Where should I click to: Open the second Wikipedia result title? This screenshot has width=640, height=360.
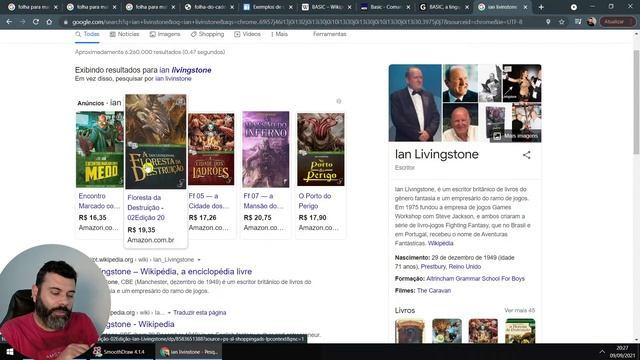(x=137, y=324)
